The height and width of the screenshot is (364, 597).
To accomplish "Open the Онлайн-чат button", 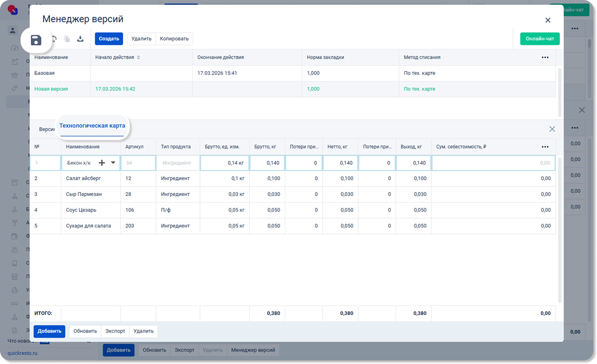I will [539, 39].
